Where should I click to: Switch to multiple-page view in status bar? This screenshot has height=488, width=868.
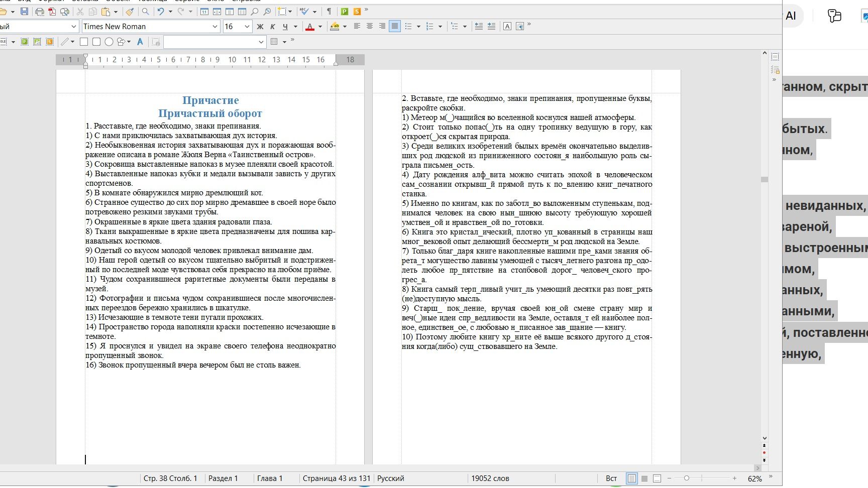[644, 478]
